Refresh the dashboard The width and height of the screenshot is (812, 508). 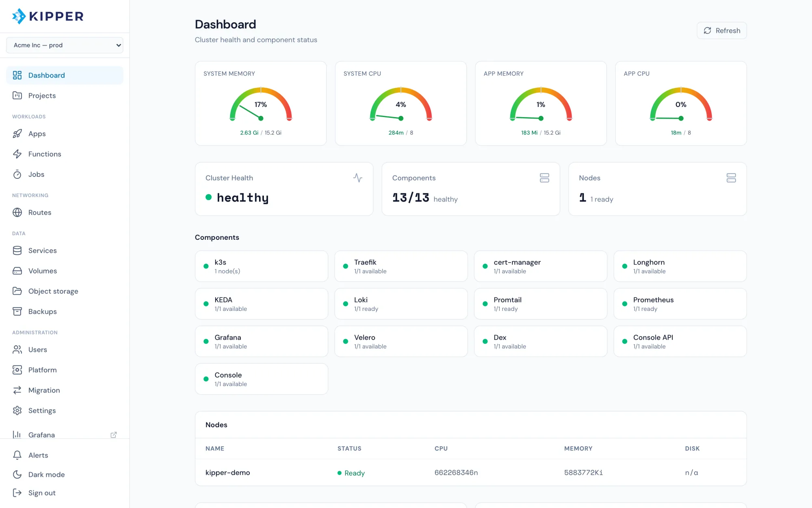(x=721, y=30)
